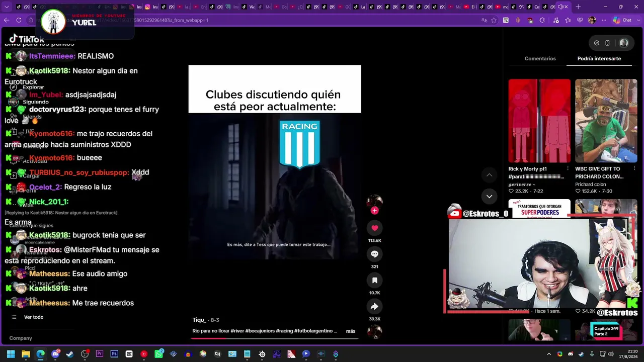Open the Tiqu_ author profile link
This screenshot has width=644, height=362.
tap(199, 320)
